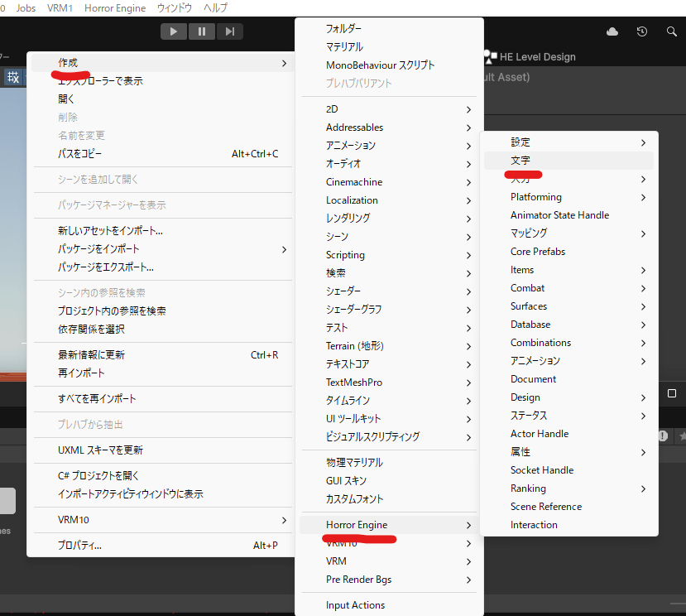Choose パッケージをエクスポート...
The height and width of the screenshot is (616, 686).
[163, 267]
